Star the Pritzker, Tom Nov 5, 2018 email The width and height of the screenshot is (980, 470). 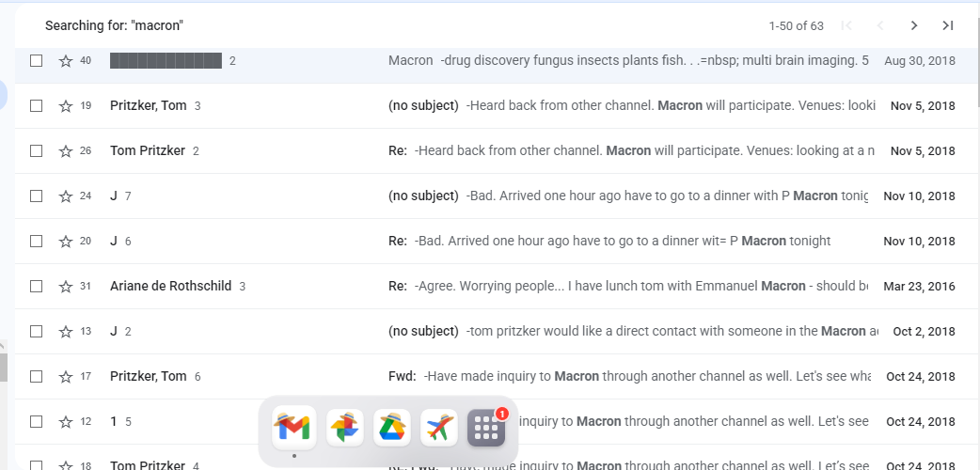(x=66, y=105)
